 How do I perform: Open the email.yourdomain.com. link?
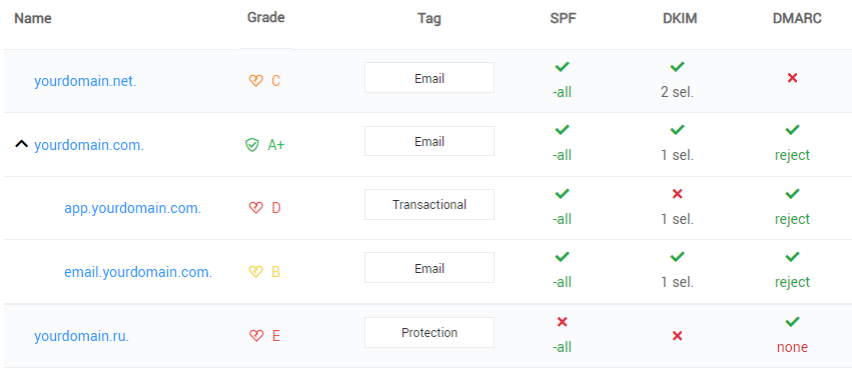pyautogui.click(x=138, y=272)
